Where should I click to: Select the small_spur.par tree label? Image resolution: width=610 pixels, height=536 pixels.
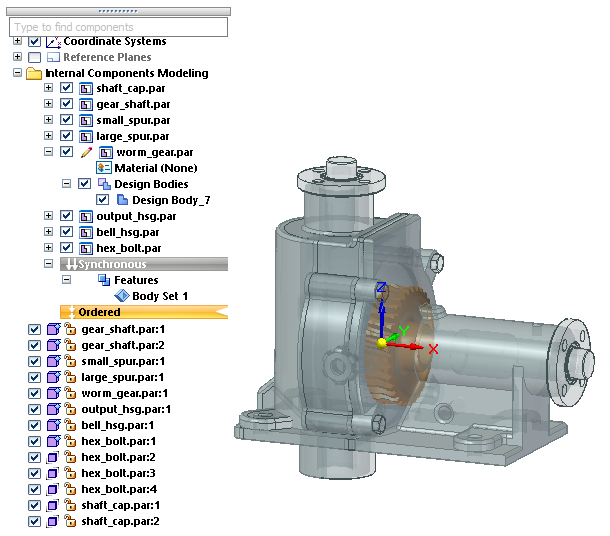pos(133,121)
